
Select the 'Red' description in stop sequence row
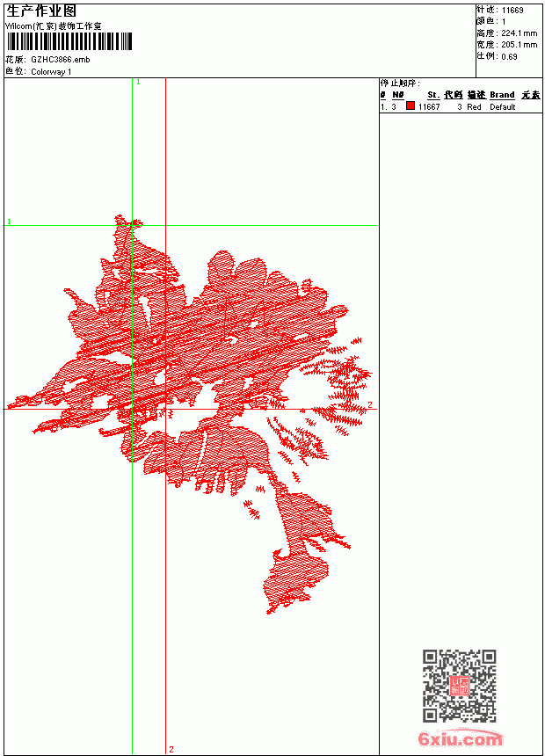[474, 107]
